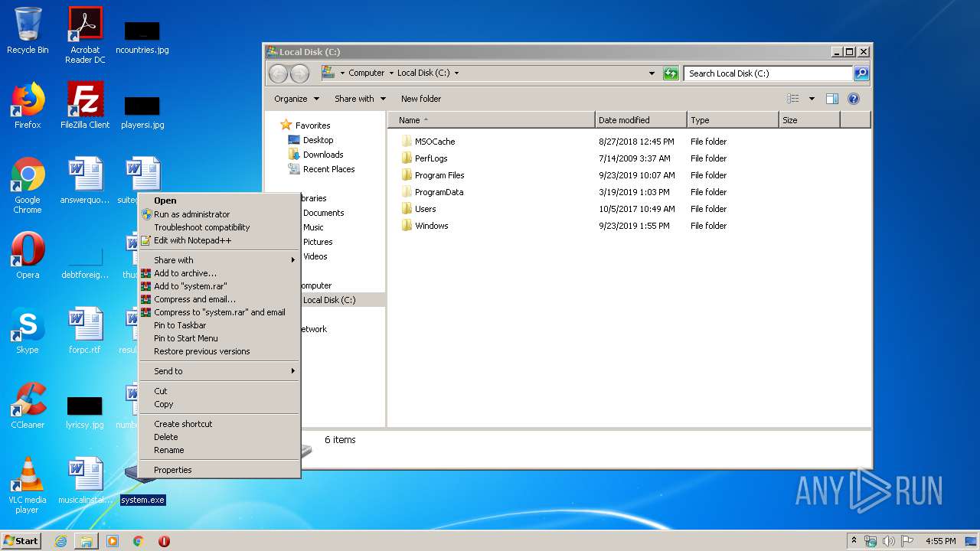Open the Recycle Bin desktop icon
This screenshot has width=980, height=551.
28,31
